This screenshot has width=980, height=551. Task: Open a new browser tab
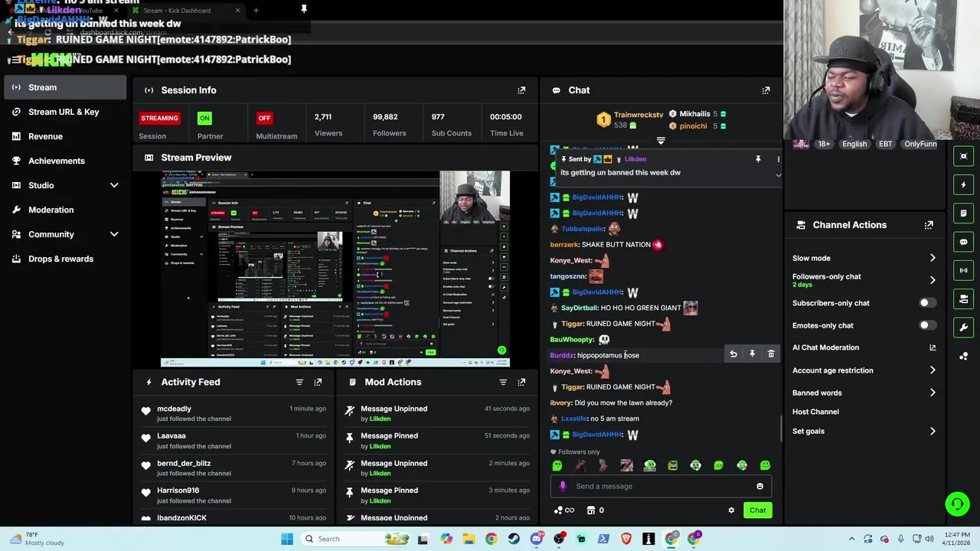(x=256, y=11)
